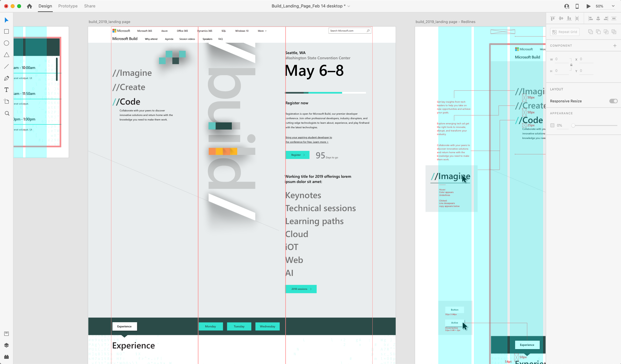Adjust the opacity slider handle
Image resolution: width=621 pixels, height=364 pixels.
point(573,125)
